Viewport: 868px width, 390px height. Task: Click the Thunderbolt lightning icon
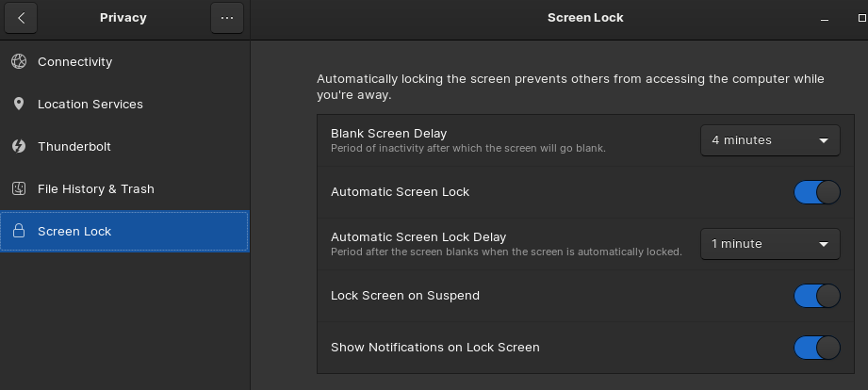(x=19, y=147)
